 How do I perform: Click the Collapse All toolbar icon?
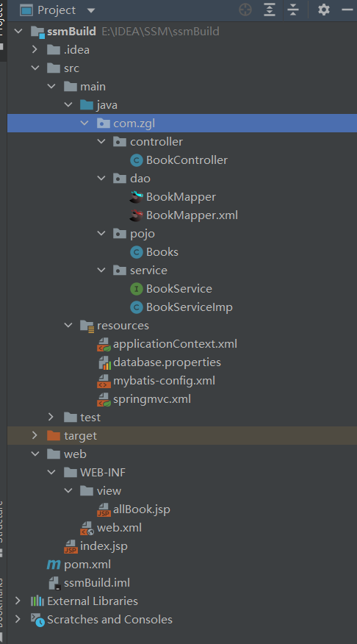click(x=293, y=10)
